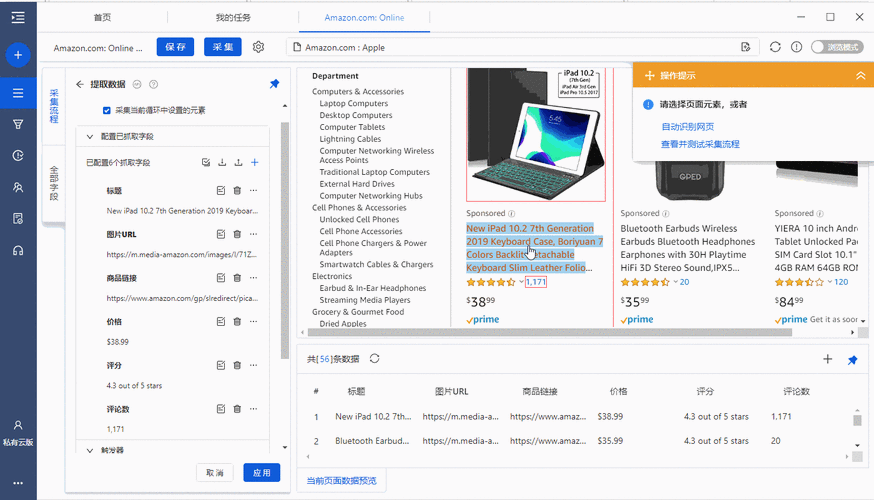This screenshot has height=500, width=874.
Task: Pin the data preview panel
Action: [x=852, y=360]
